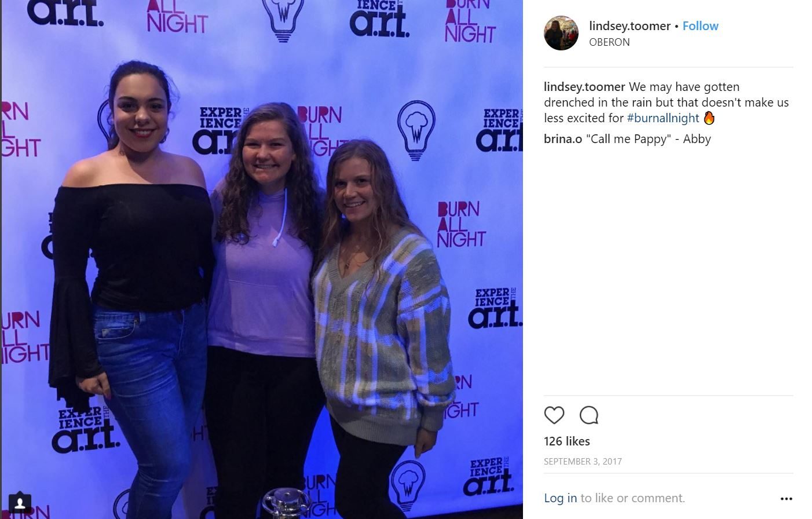This screenshot has height=519, width=812.
Task: Show tagged people icon on photo
Action: point(20,502)
